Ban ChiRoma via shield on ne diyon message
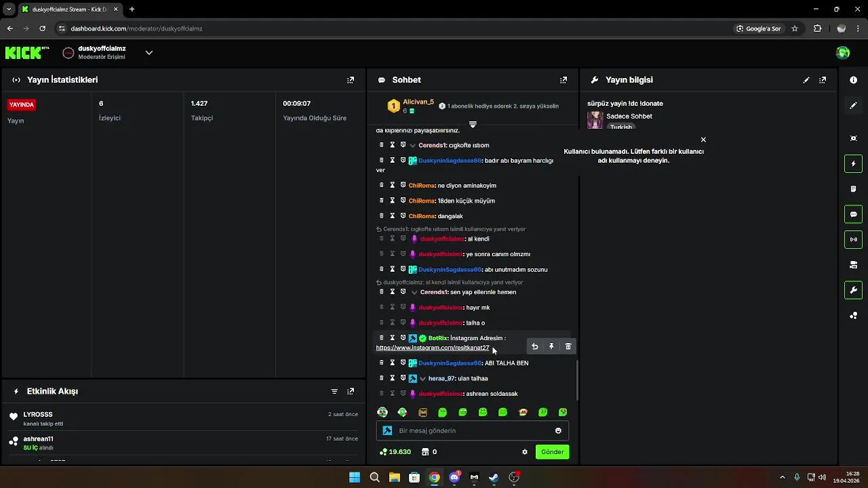 click(x=403, y=185)
